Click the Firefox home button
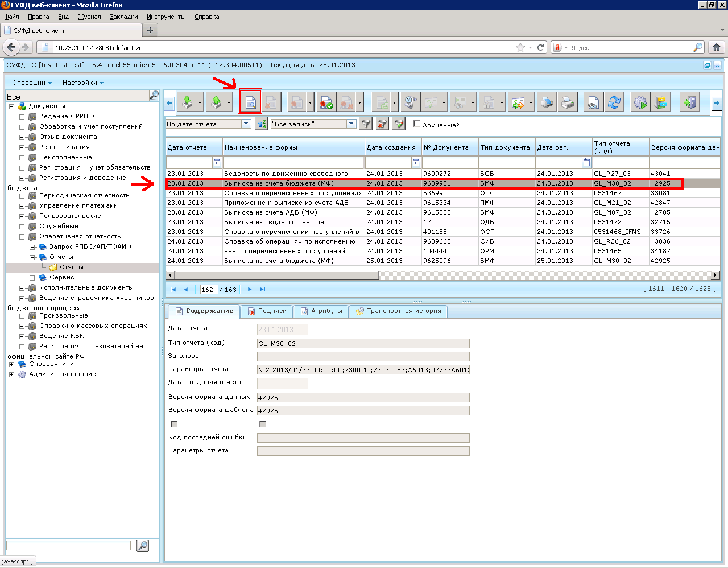Screen dimensions: 728x568 click(717, 47)
